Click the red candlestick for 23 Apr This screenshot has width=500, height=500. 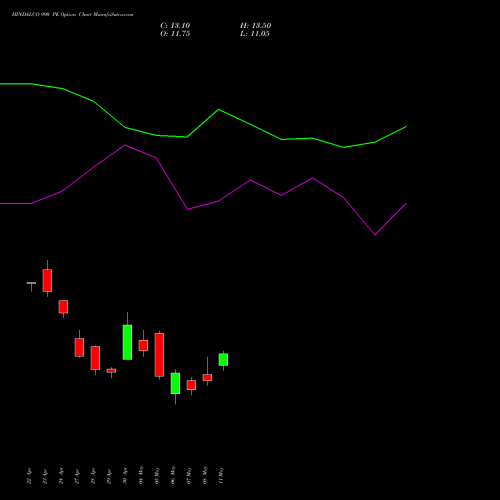(x=47, y=280)
